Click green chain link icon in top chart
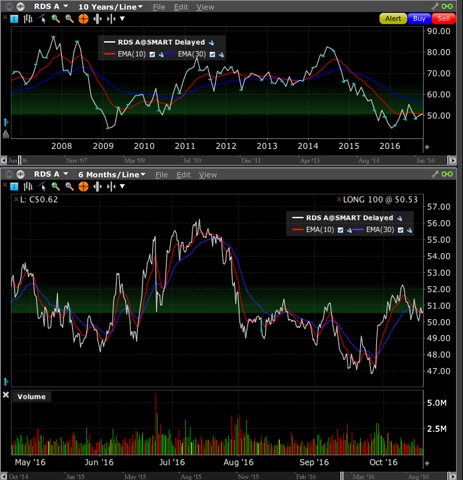 447,6
